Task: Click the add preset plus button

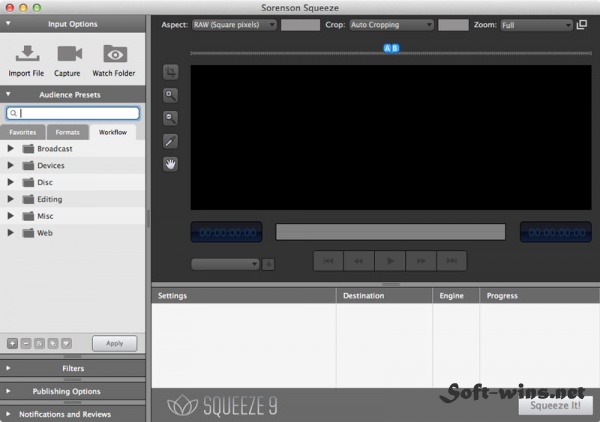Action: click(x=12, y=344)
